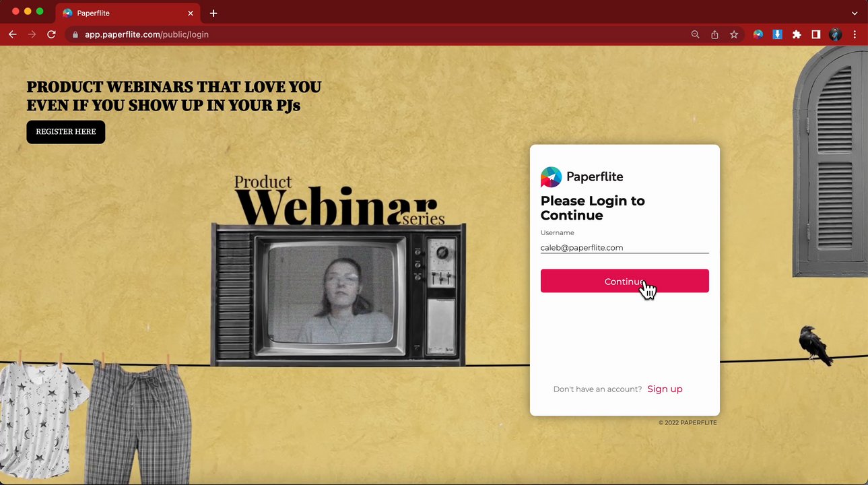Open the Paperflite extension icon in toolbar
This screenshot has height=485, width=868.
pos(758,34)
